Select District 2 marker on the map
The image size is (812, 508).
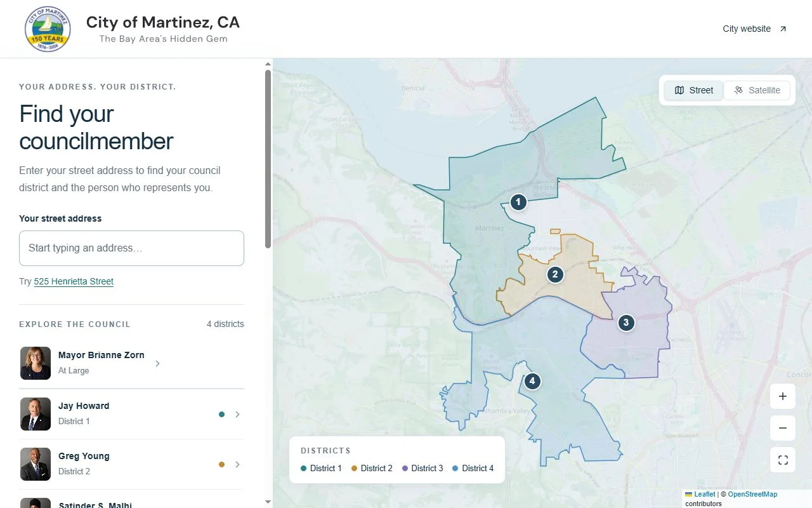point(555,274)
